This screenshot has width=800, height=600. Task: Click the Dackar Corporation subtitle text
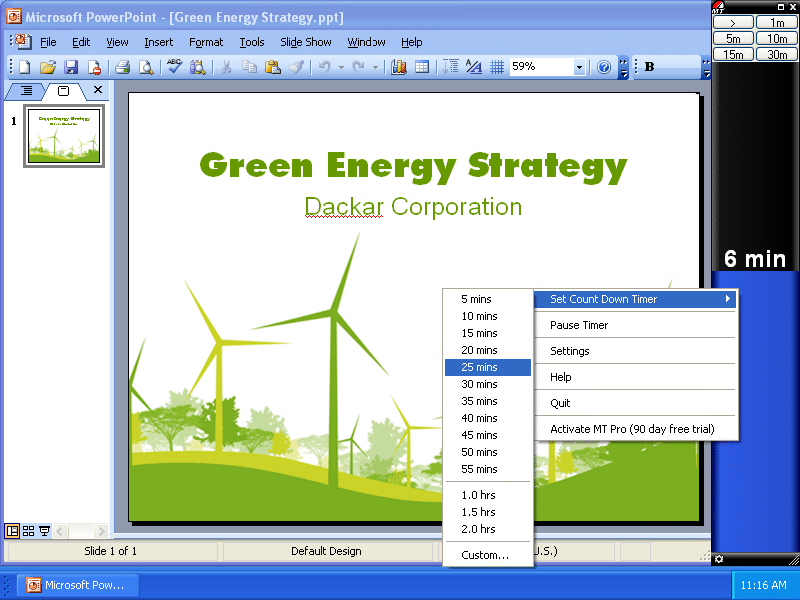(x=413, y=207)
